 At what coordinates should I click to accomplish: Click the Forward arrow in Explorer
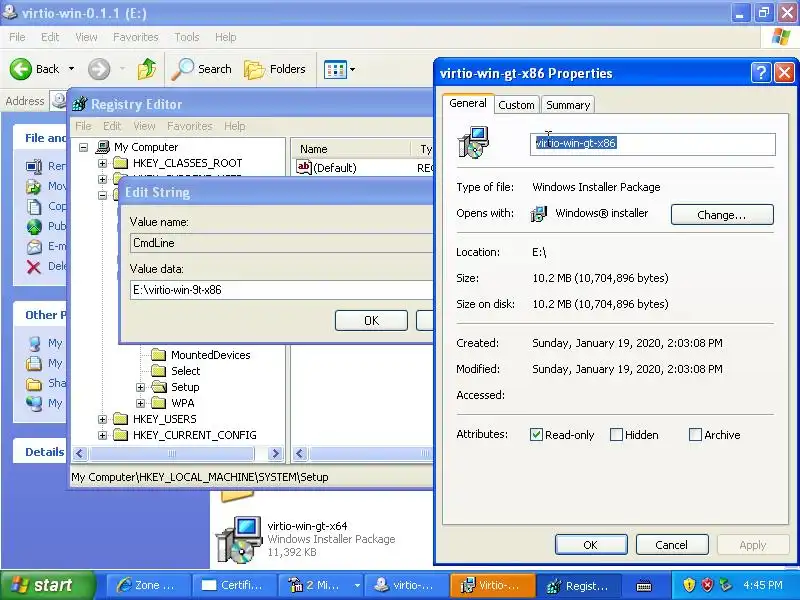click(98, 69)
